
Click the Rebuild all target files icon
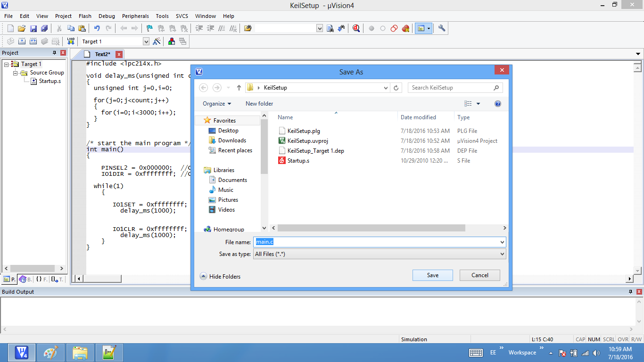[33, 41]
